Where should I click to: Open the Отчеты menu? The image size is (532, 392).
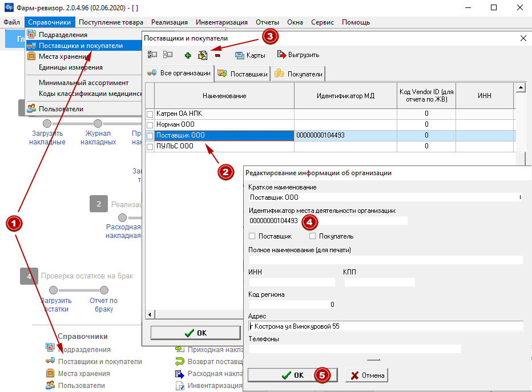pos(267,22)
